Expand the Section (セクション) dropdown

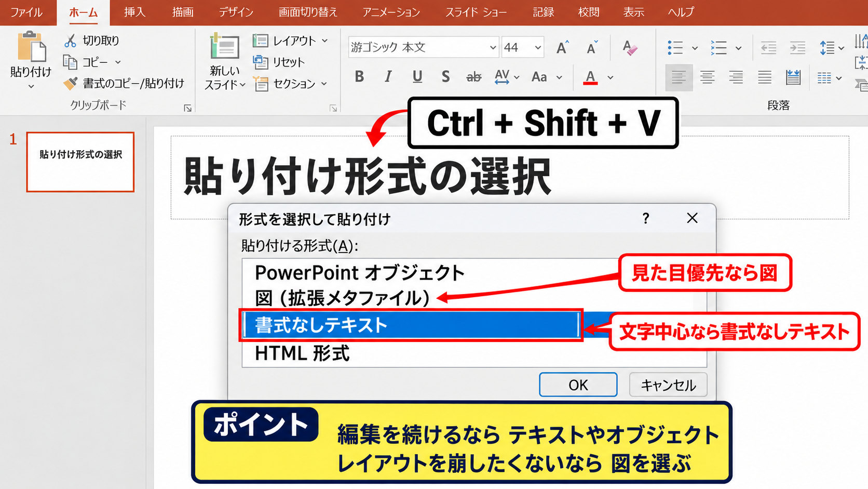click(324, 84)
